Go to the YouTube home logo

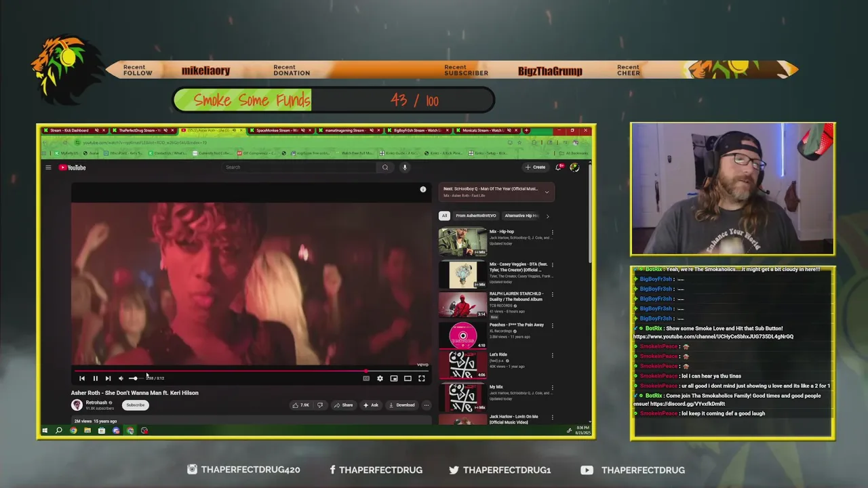click(73, 167)
